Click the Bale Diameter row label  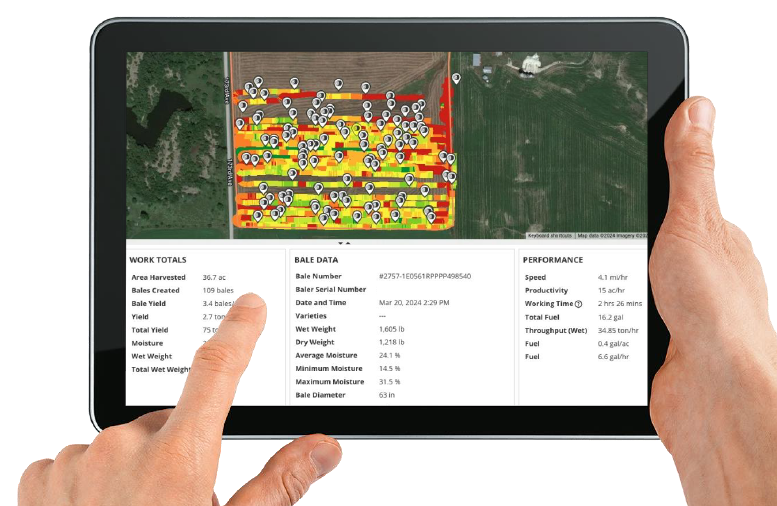(x=320, y=395)
